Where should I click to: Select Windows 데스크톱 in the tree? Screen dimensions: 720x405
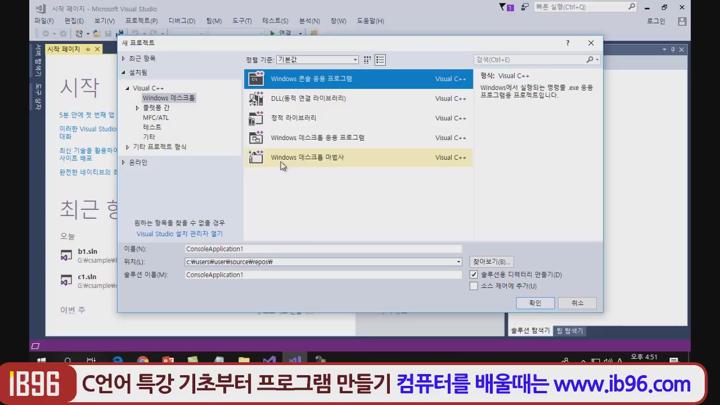tap(169, 98)
